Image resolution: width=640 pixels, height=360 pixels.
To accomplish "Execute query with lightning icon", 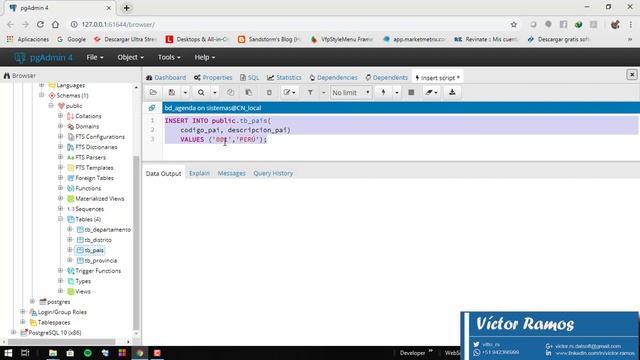I will click(383, 93).
